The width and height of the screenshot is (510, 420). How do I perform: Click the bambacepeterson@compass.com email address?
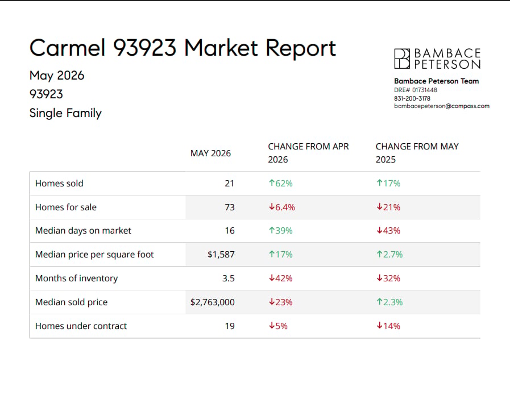click(442, 106)
